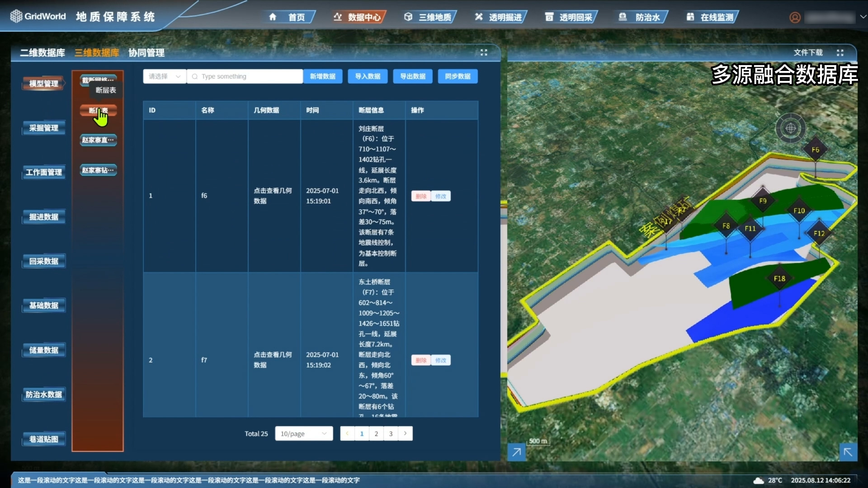Click the compass target icon on map
This screenshot has height=488, width=868.
pyautogui.click(x=790, y=128)
